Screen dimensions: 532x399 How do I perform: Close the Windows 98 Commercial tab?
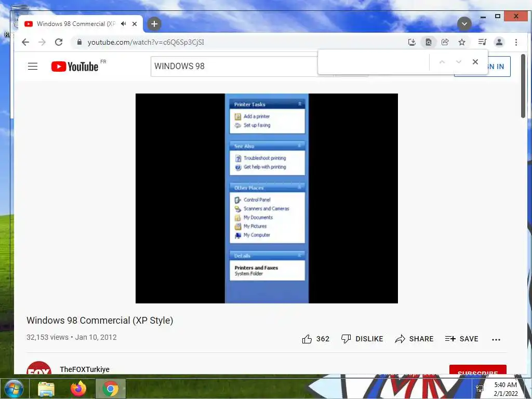point(135,24)
